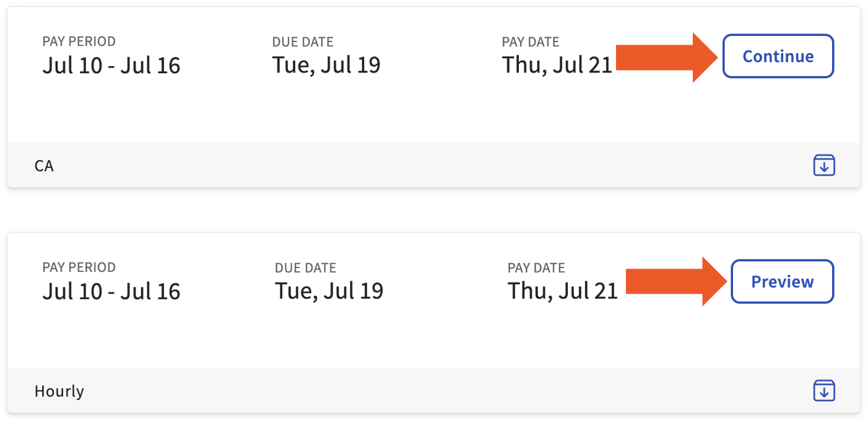Click the PAY DATE column header on Hourly card

coord(536,267)
